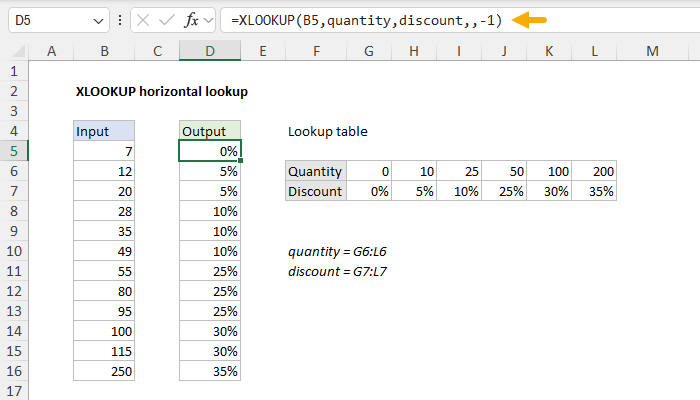Select row 10 header
Image resolution: width=700 pixels, height=400 pixels.
pos(14,251)
